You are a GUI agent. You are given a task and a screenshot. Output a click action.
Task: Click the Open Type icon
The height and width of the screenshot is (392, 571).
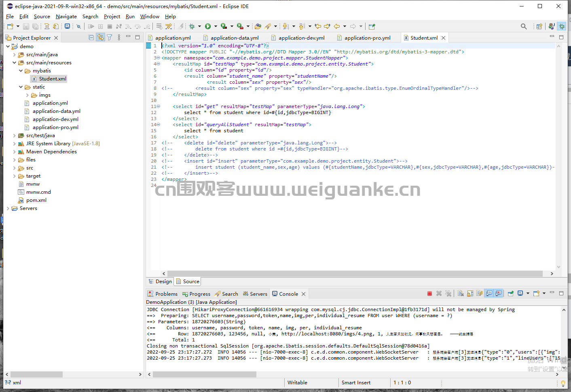click(258, 26)
